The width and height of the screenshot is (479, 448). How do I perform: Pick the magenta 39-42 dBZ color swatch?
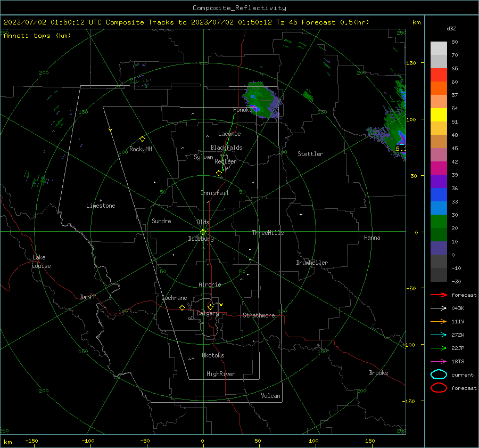point(439,168)
